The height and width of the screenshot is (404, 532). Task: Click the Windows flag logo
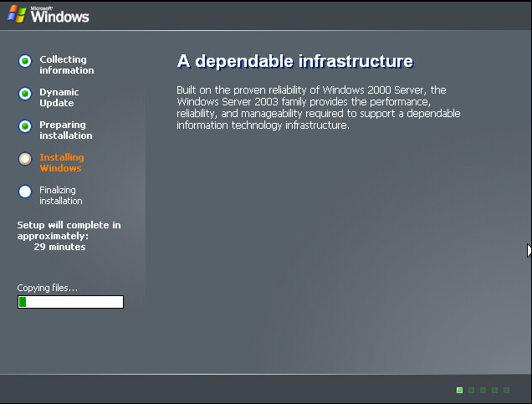point(16,14)
